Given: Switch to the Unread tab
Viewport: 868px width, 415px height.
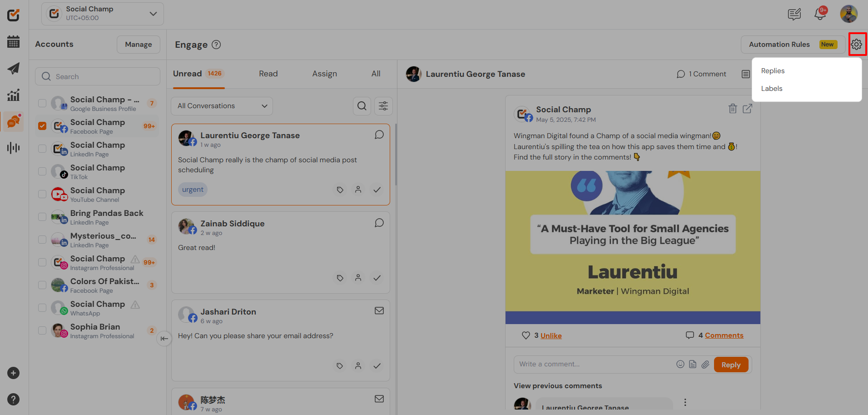Looking at the screenshot, I should pyautogui.click(x=198, y=74).
